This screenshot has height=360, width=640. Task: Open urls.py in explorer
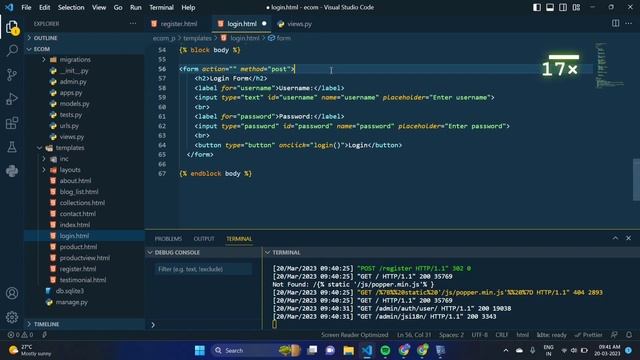pyautogui.click(x=69, y=126)
